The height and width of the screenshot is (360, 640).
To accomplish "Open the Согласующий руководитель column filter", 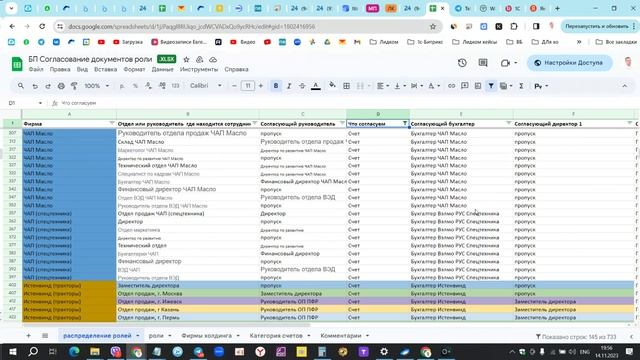I will (342, 123).
